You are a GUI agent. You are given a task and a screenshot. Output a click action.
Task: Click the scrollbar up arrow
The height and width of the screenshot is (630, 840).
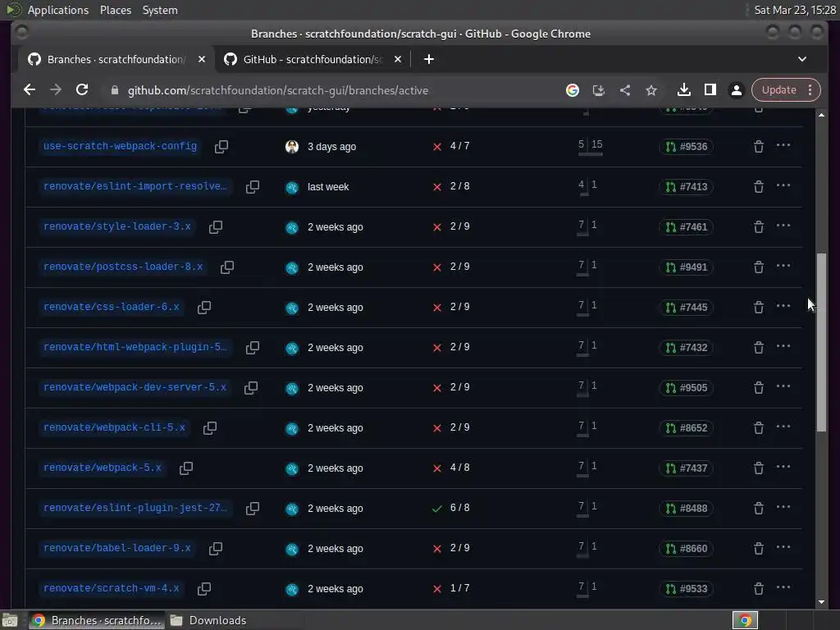coord(821,115)
